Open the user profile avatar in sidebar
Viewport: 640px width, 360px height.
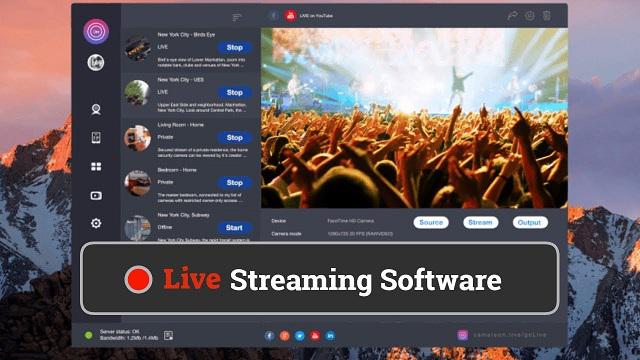96,62
